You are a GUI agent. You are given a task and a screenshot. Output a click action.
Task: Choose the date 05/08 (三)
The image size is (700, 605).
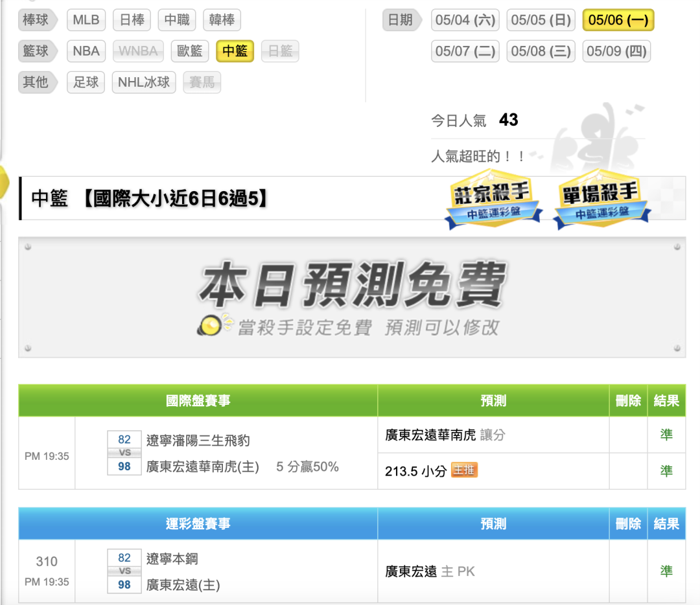(541, 51)
